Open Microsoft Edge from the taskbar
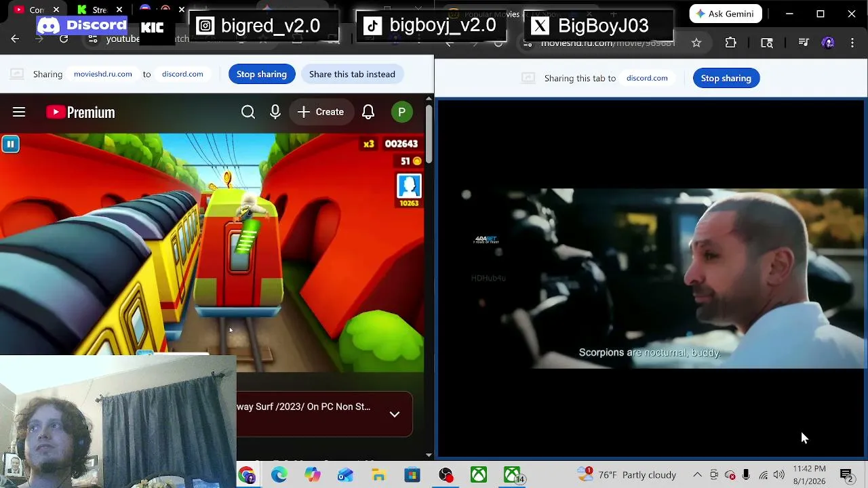The height and width of the screenshot is (488, 868). pos(279,475)
